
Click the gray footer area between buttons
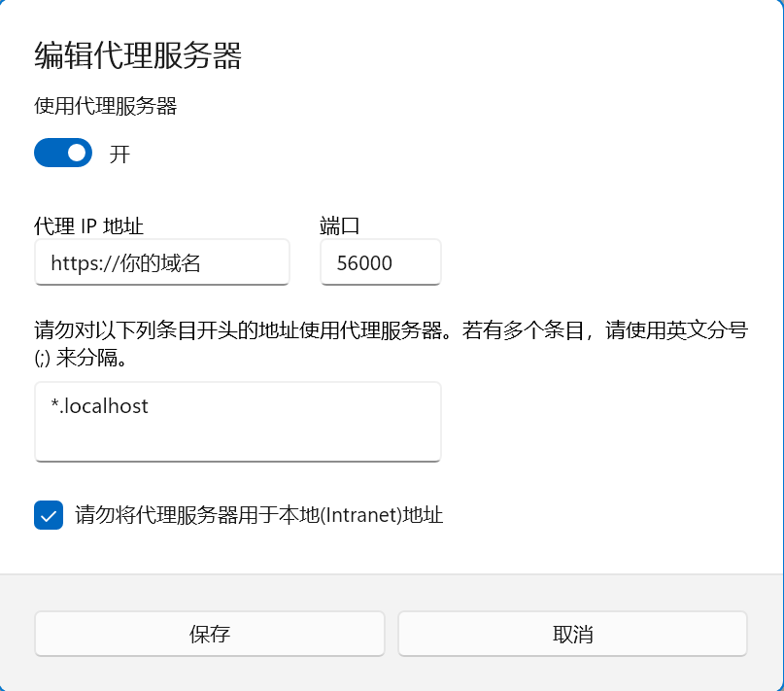click(392, 634)
